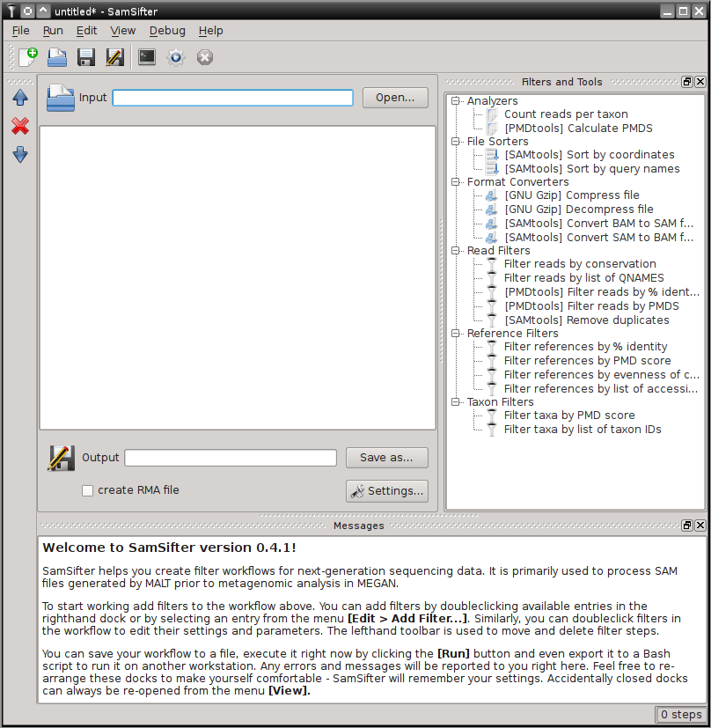The height and width of the screenshot is (728, 711).
Task: Open the Debug menu
Action: (x=167, y=30)
